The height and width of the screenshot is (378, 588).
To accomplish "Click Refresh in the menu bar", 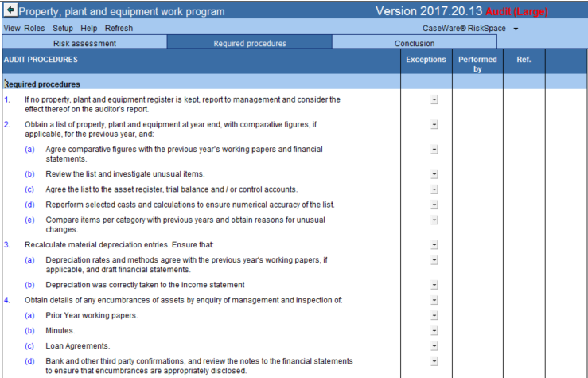I will [x=119, y=28].
